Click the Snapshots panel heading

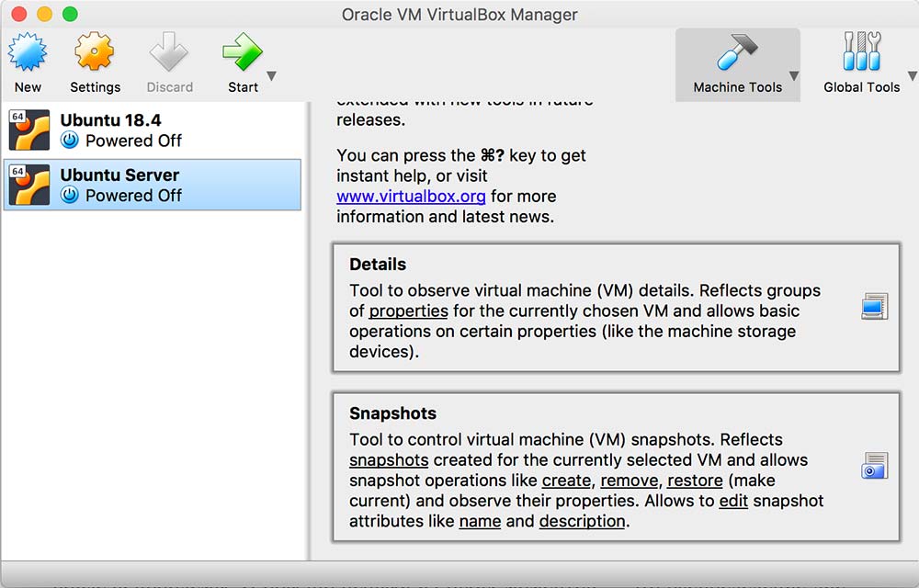tap(392, 413)
